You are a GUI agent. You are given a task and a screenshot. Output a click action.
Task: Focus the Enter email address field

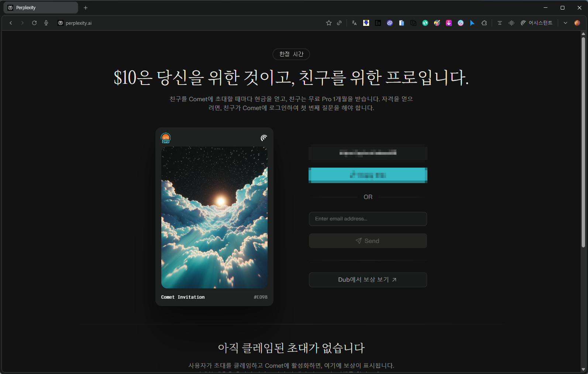tap(368, 219)
